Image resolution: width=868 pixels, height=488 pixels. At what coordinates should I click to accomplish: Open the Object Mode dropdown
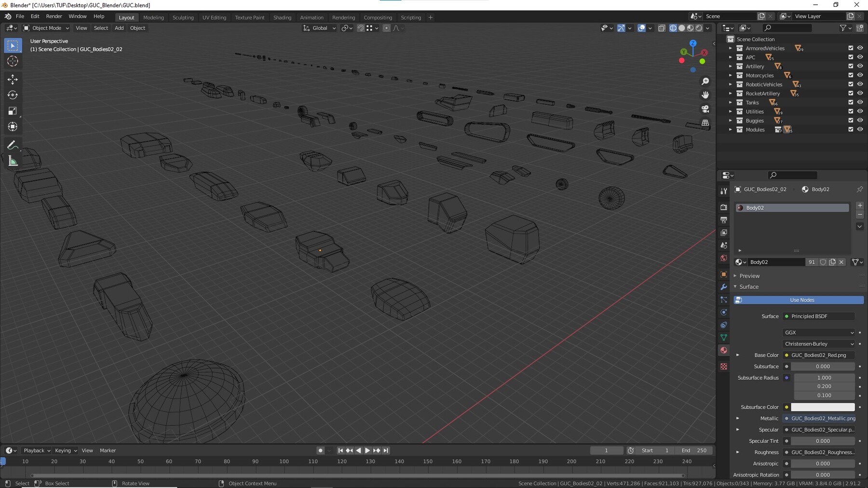(x=46, y=28)
